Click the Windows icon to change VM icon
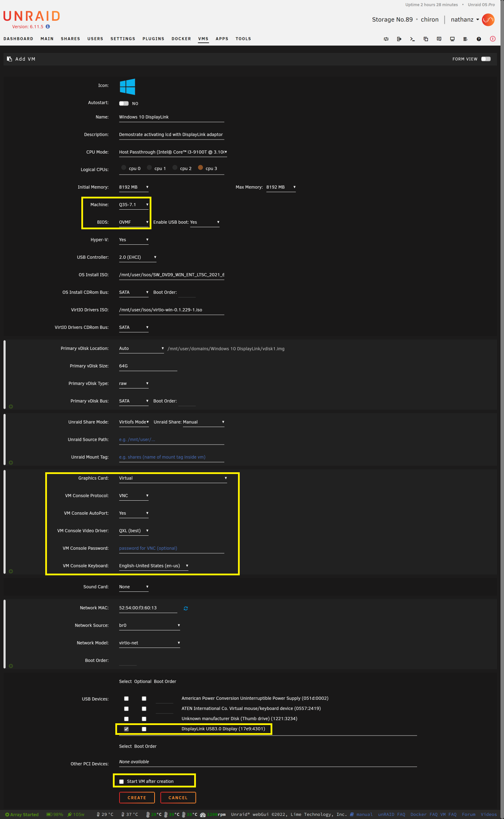504x819 pixels. pyautogui.click(x=127, y=87)
